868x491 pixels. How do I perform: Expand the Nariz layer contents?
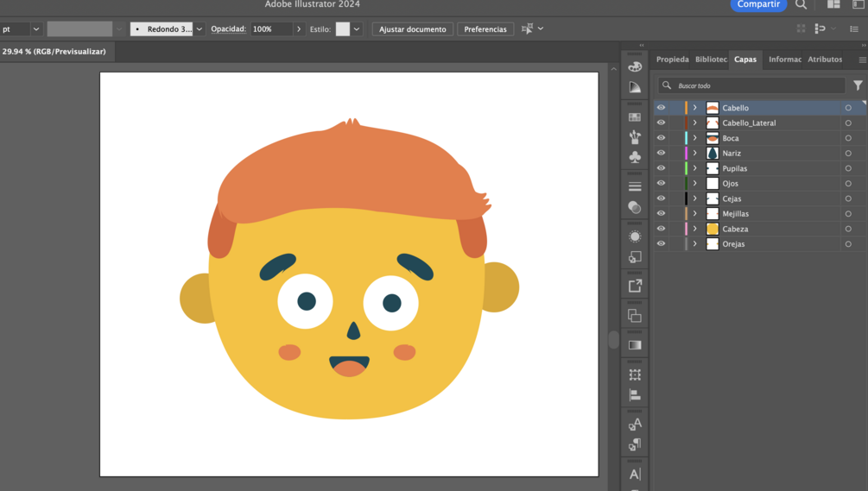click(x=694, y=153)
